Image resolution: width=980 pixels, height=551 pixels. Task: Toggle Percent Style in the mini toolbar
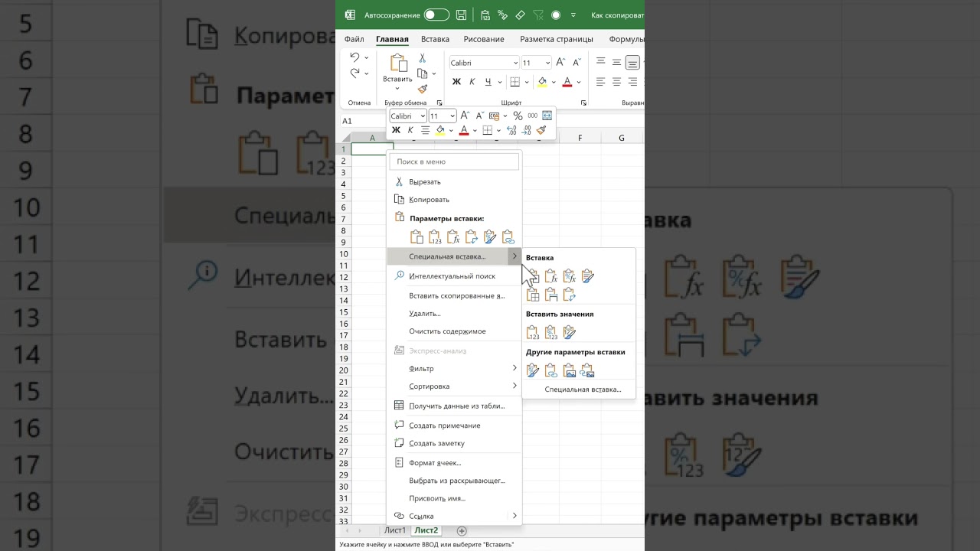tap(518, 116)
